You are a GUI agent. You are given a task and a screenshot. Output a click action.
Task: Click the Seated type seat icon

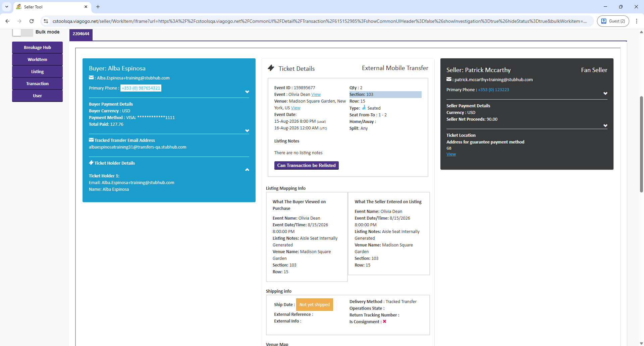coord(364,108)
